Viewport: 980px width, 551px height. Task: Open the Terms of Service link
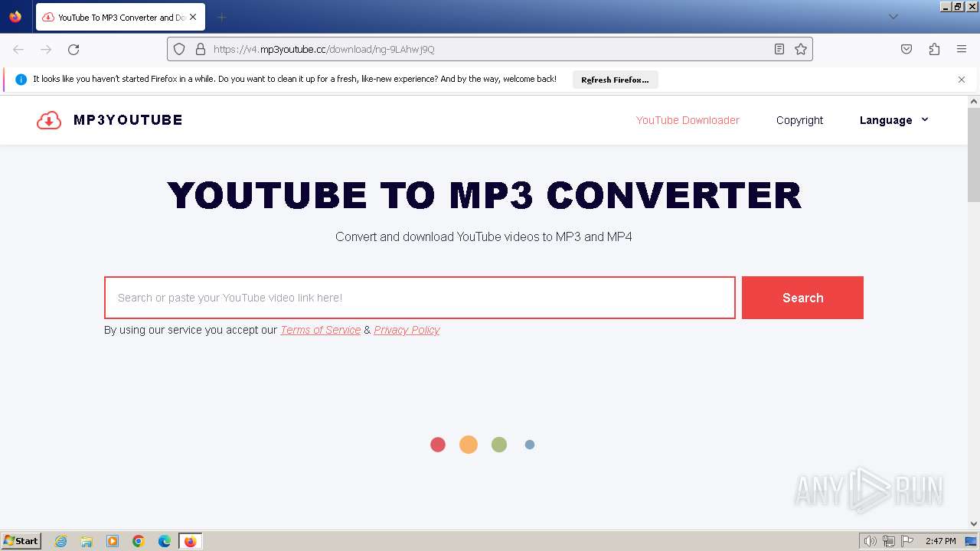tap(320, 330)
